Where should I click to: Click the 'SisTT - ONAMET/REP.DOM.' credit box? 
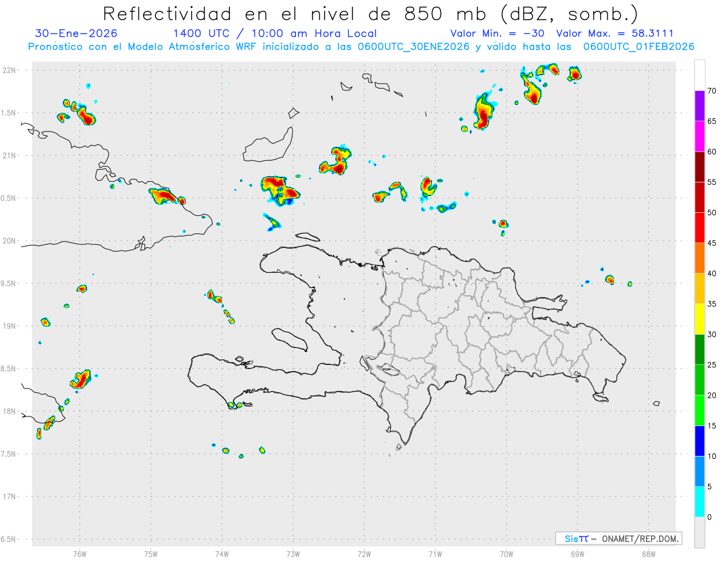618,538
